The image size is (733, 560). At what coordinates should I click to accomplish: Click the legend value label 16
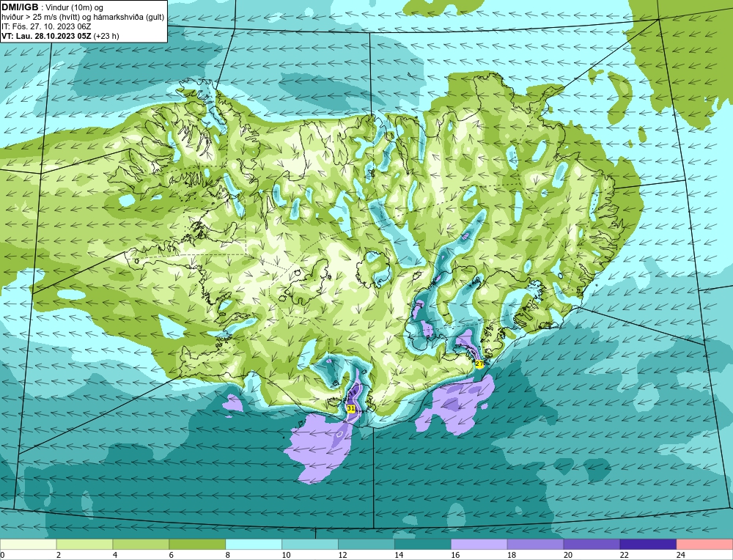[455, 555]
